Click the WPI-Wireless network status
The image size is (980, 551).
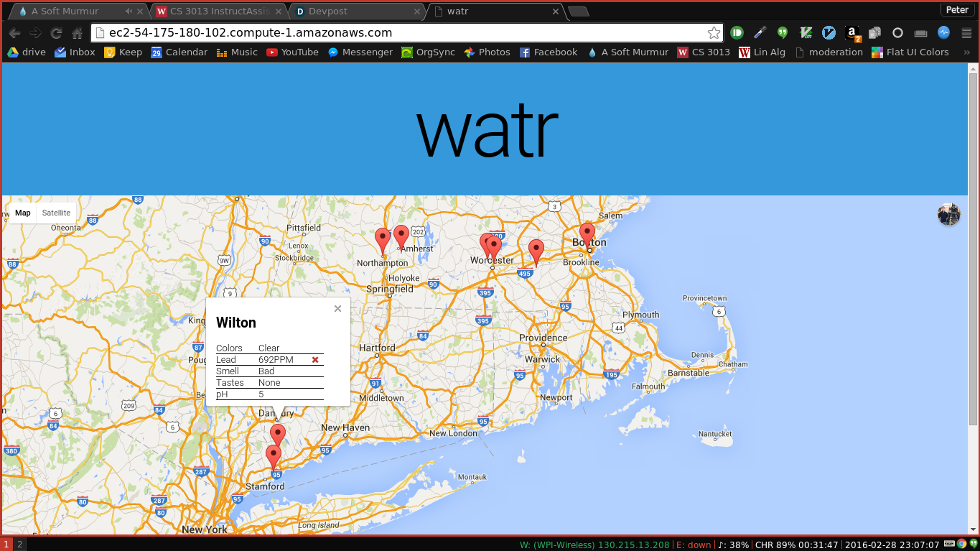[594, 545]
